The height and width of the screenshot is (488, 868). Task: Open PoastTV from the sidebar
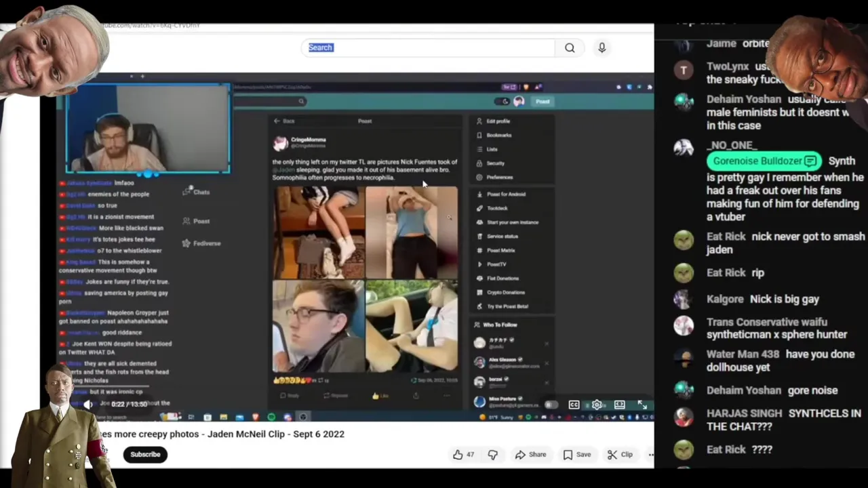click(x=492, y=264)
